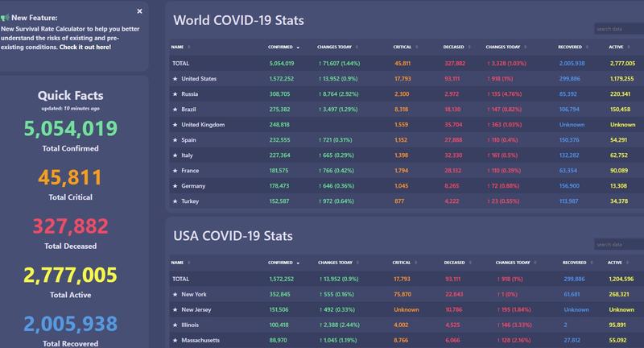Screen dimensions: 644x348
Task: Click the megaphone icon beside New Feature
Action: click(x=5, y=17)
